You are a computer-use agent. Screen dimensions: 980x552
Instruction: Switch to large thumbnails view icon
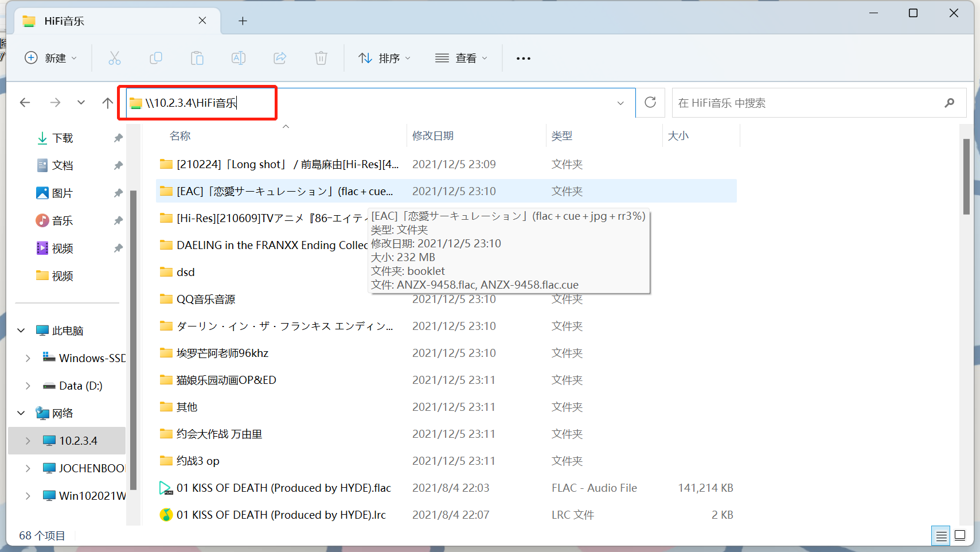point(960,536)
